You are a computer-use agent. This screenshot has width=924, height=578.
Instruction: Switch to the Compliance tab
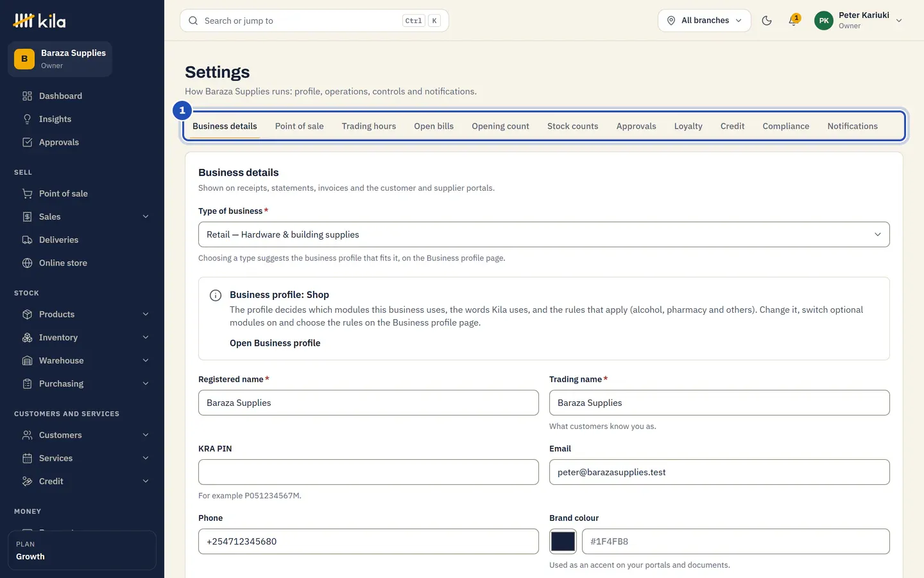pyautogui.click(x=785, y=126)
